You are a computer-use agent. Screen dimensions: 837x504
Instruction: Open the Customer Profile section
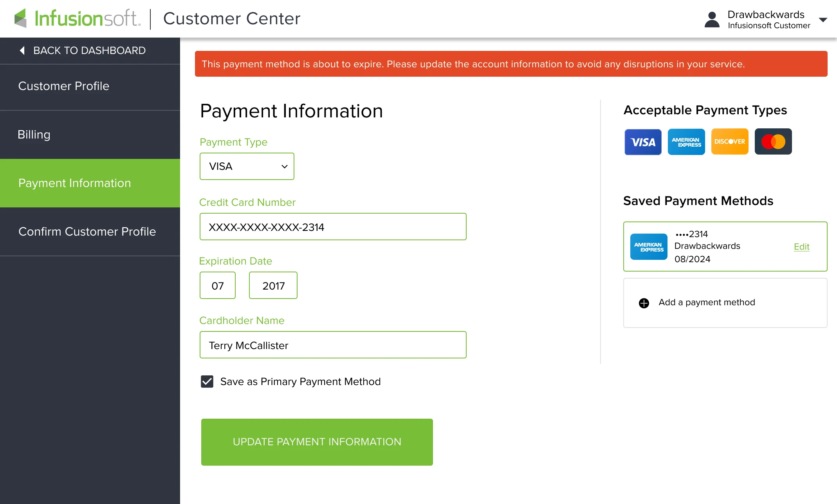[64, 86]
